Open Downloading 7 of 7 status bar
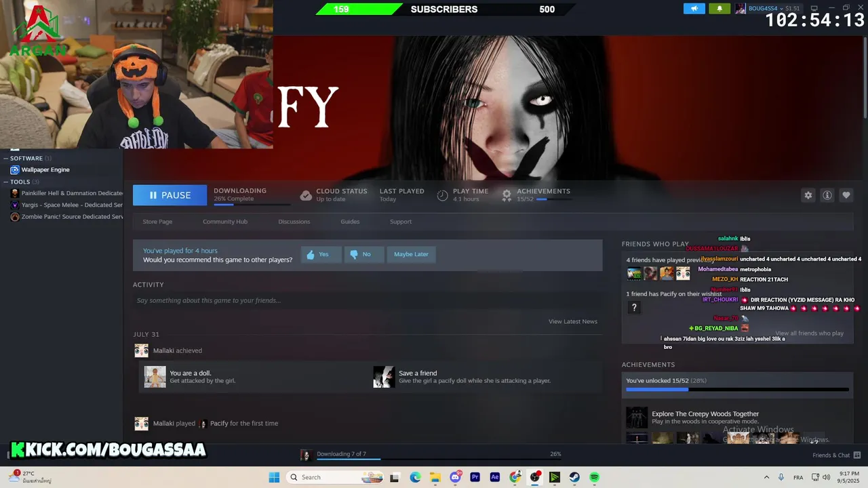This screenshot has width=868, height=488. pyautogui.click(x=341, y=454)
